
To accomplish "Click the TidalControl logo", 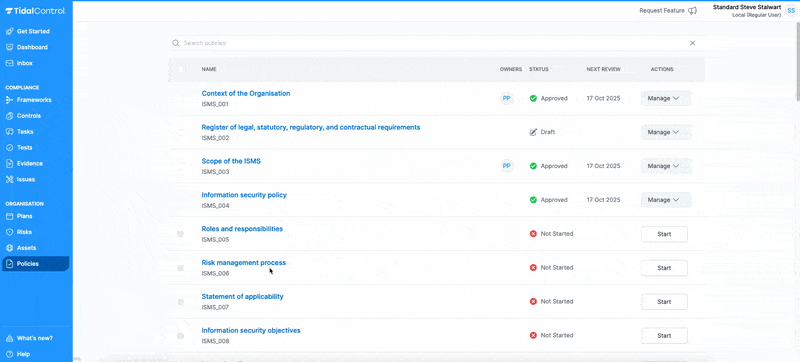I will [35, 11].
